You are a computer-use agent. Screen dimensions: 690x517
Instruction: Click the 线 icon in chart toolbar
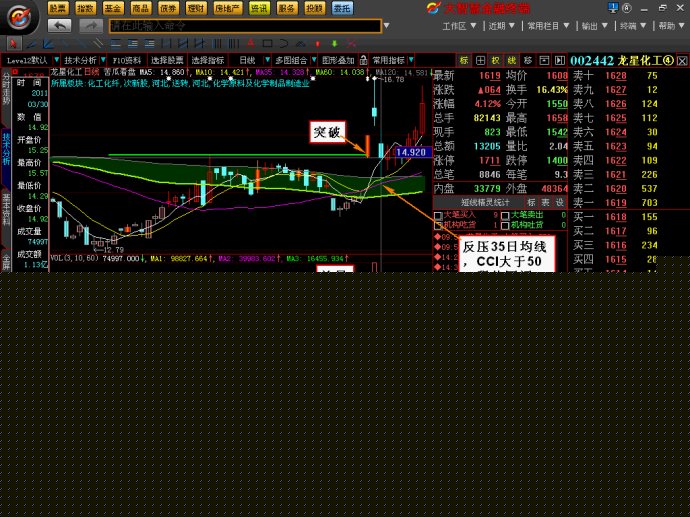pyautogui.click(x=512, y=60)
